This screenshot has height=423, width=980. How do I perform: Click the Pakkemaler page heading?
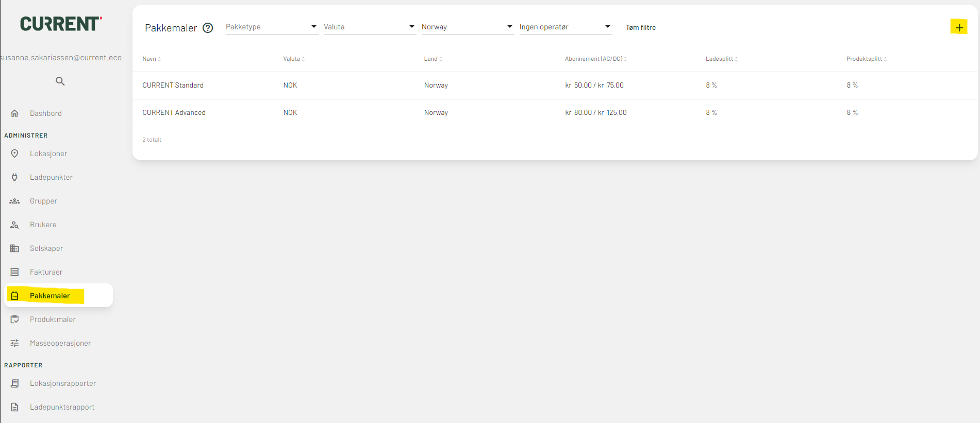click(171, 28)
